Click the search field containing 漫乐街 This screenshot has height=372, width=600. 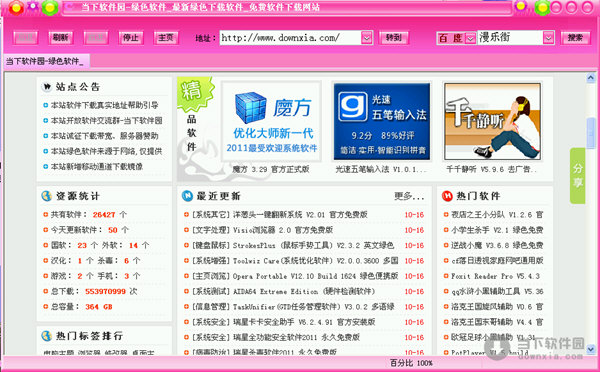[x=510, y=38]
